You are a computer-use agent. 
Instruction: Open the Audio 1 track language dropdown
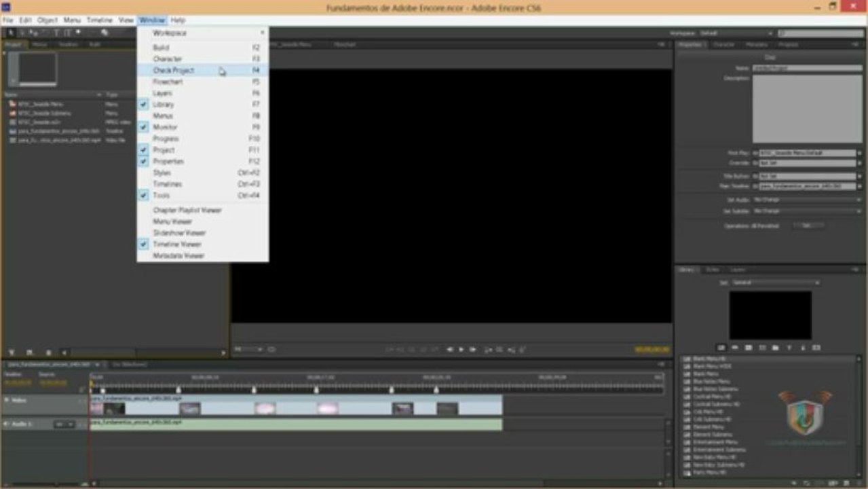click(x=64, y=424)
